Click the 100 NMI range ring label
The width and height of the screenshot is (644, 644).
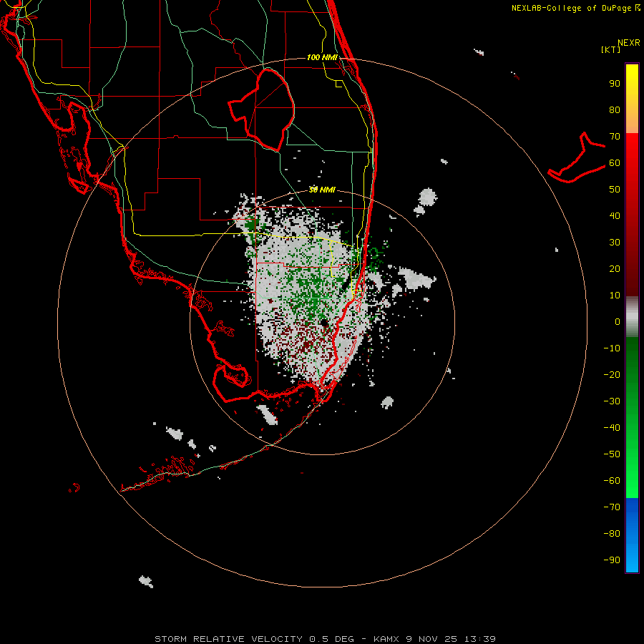322,57
